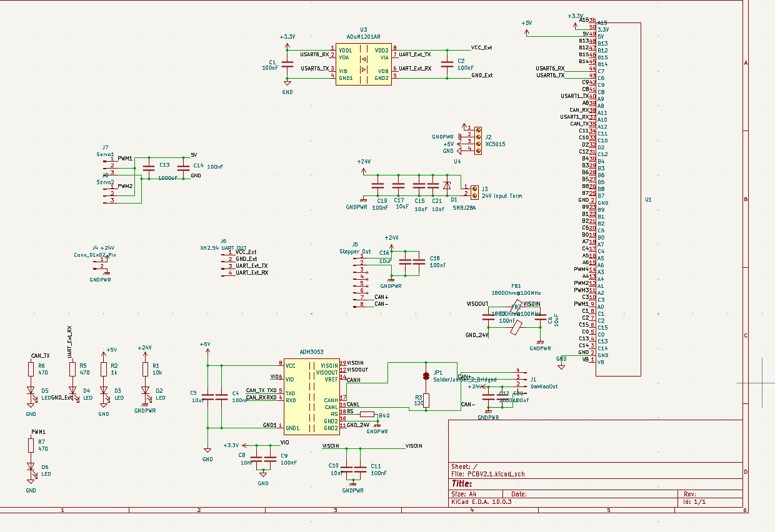Click the CAN_TX label above R6
775x532 pixels.
pos(40,356)
